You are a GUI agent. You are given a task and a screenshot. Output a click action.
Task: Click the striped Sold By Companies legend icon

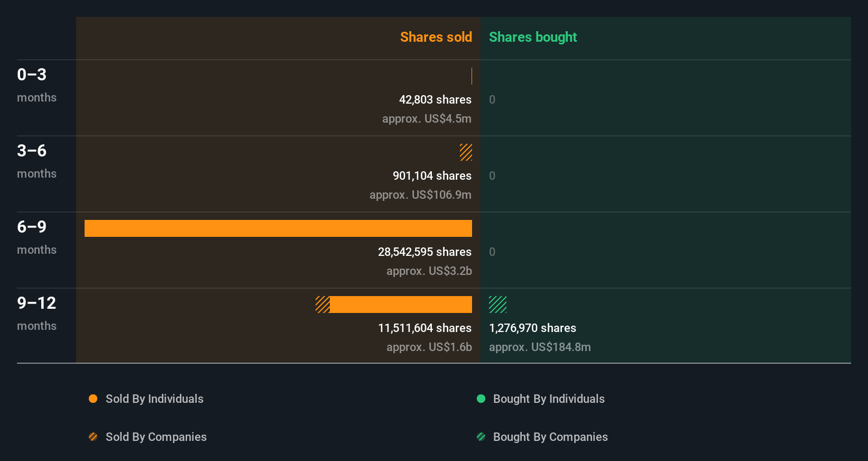[93, 437]
